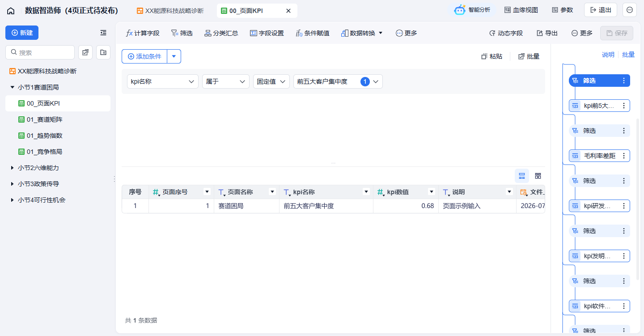Image resolution: width=644 pixels, height=336 pixels.
Task: Click the new folder icon by search
Action: [x=103, y=52]
